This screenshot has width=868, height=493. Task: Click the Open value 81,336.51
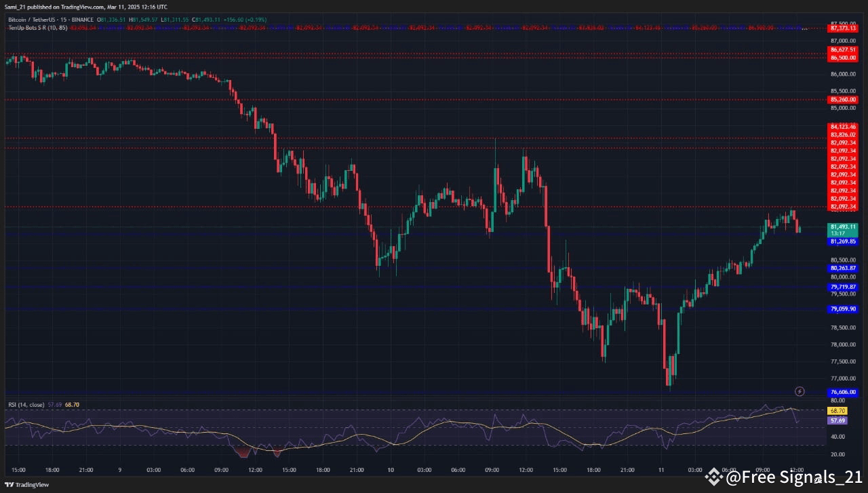tap(111, 20)
